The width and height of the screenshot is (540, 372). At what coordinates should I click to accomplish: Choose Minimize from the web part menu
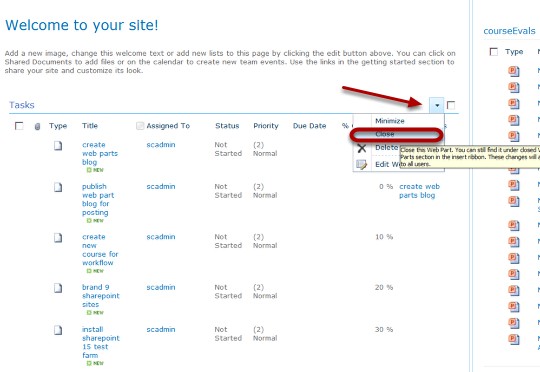click(390, 121)
